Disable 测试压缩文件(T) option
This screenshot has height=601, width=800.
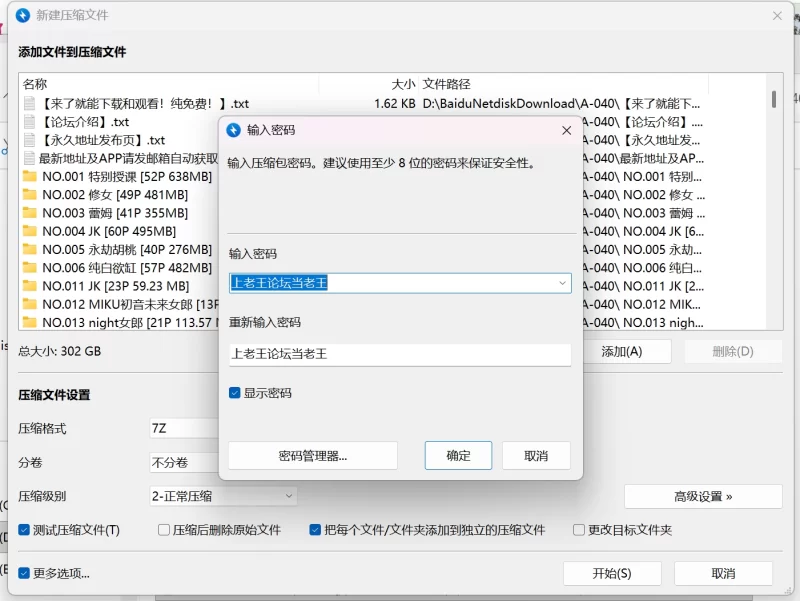click(23, 529)
